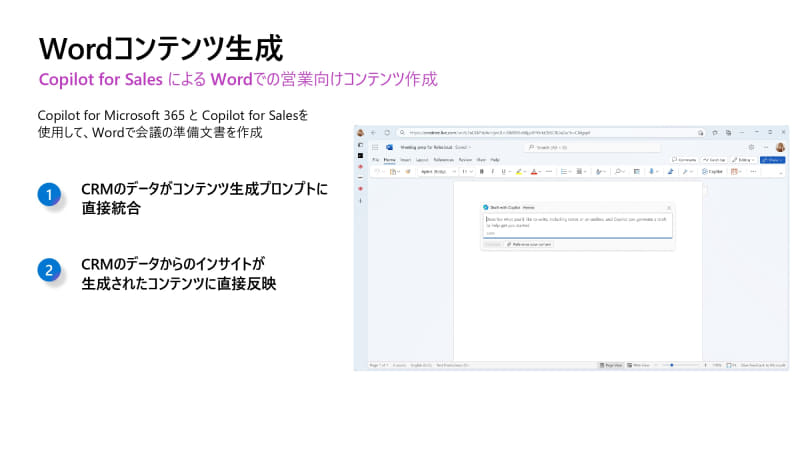Viewport: 800px width, 450px height.
Task: Click the Paste clipboard icon in the ribbon
Action: click(393, 172)
